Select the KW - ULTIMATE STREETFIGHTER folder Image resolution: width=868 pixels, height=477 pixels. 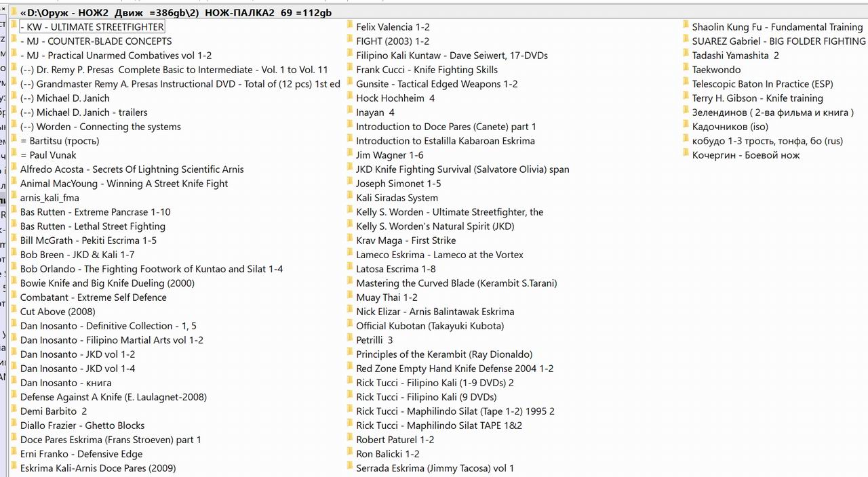[92, 27]
